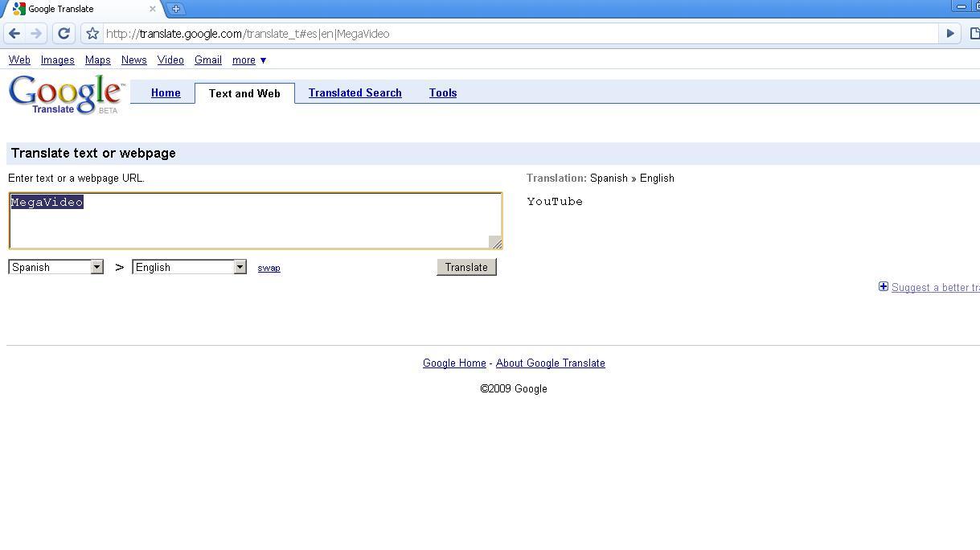This screenshot has width=980, height=550.
Task: Open the Web link in the top bar
Action: tap(19, 60)
